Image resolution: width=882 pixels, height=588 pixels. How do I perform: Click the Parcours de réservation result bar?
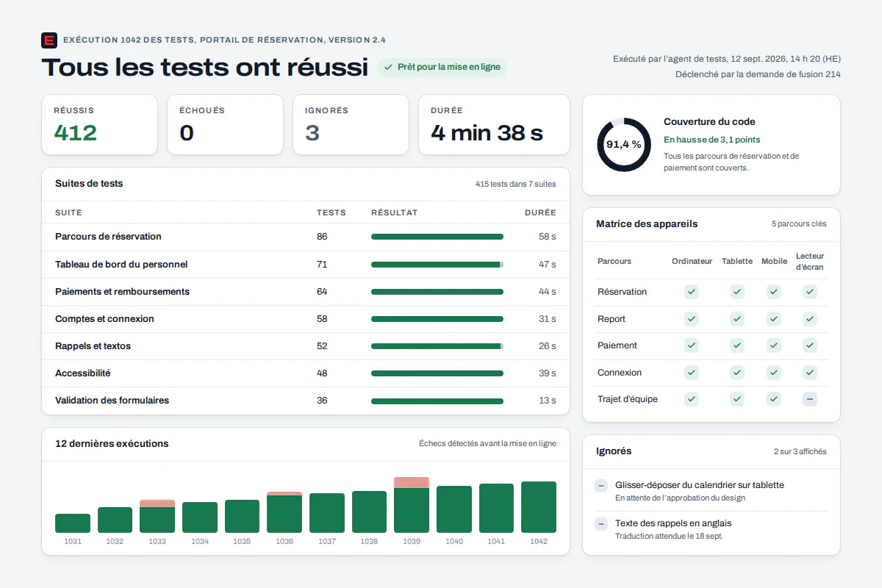(x=437, y=237)
